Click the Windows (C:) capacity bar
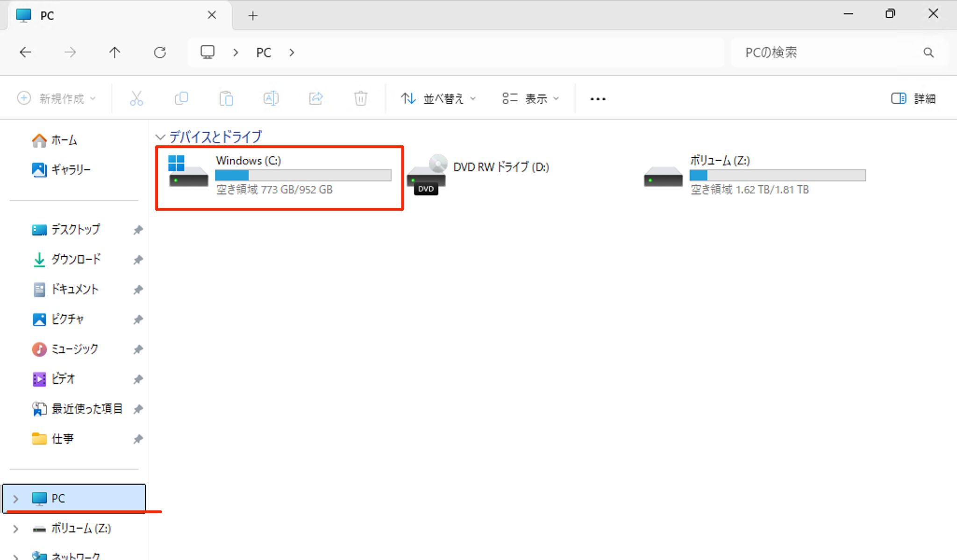This screenshot has width=957, height=560. (x=303, y=175)
